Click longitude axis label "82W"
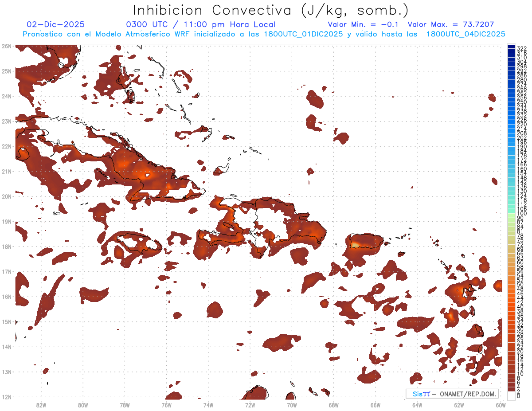Screen dimensions: 532x411 tap(41, 405)
